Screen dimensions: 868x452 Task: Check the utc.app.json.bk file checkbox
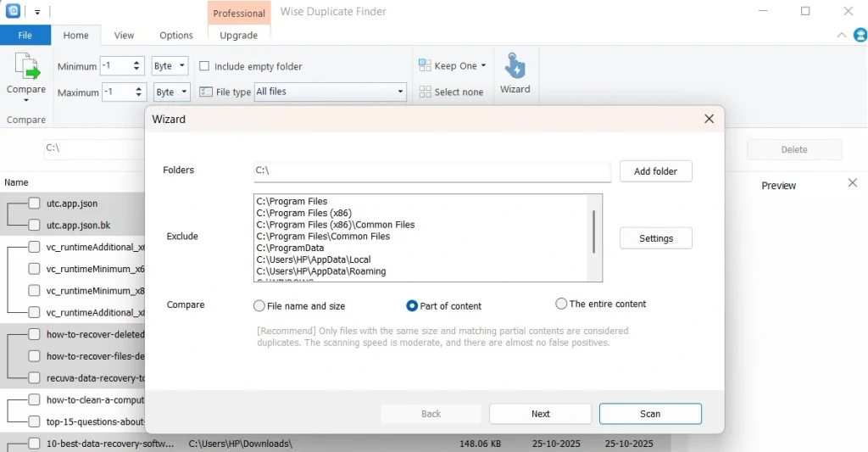[34, 225]
